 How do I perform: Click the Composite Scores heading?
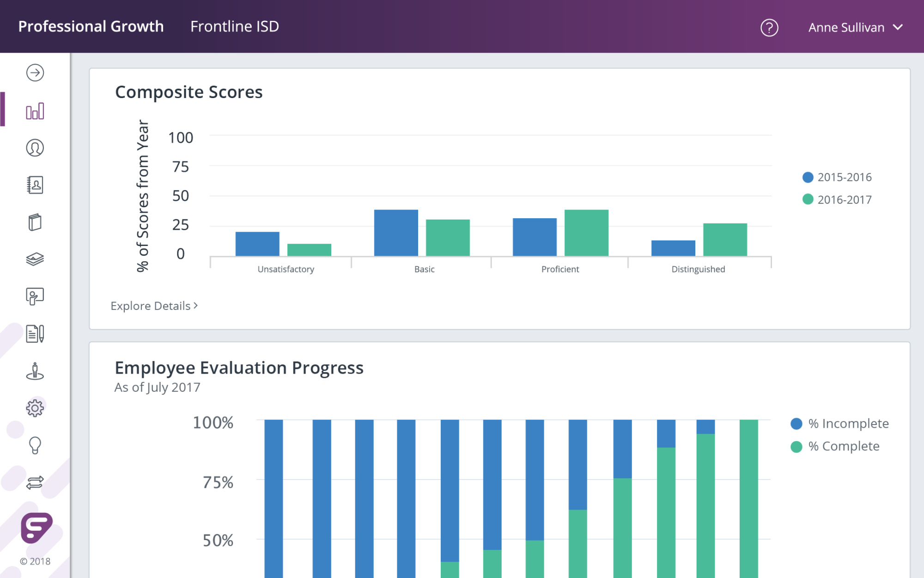(x=189, y=92)
